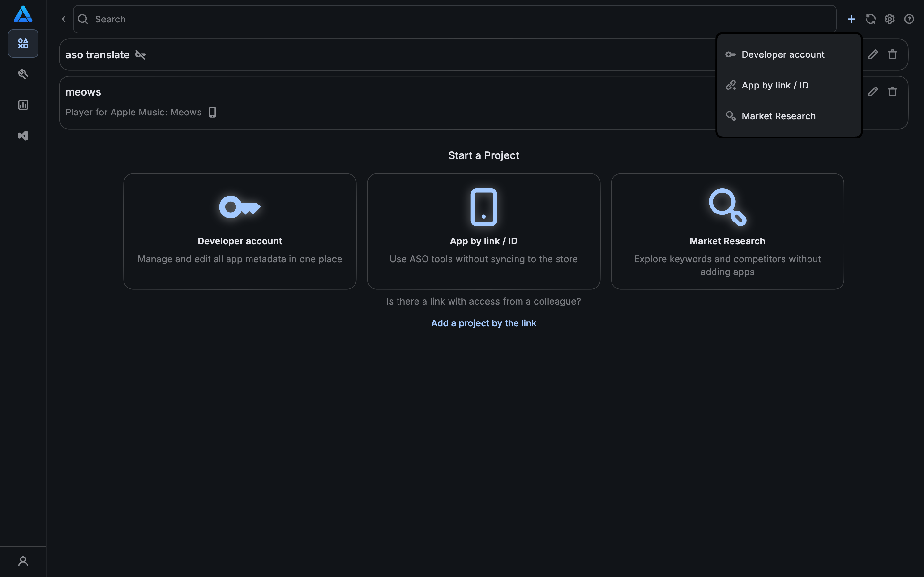Click the Developer account project card
Image resolution: width=924 pixels, height=577 pixels.
tap(240, 231)
